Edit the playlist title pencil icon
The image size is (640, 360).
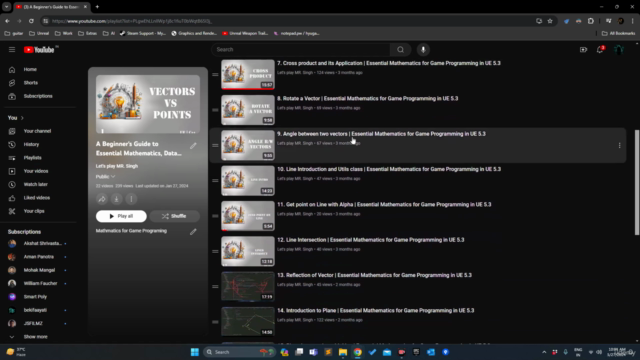pyautogui.click(x=193, y=146)
